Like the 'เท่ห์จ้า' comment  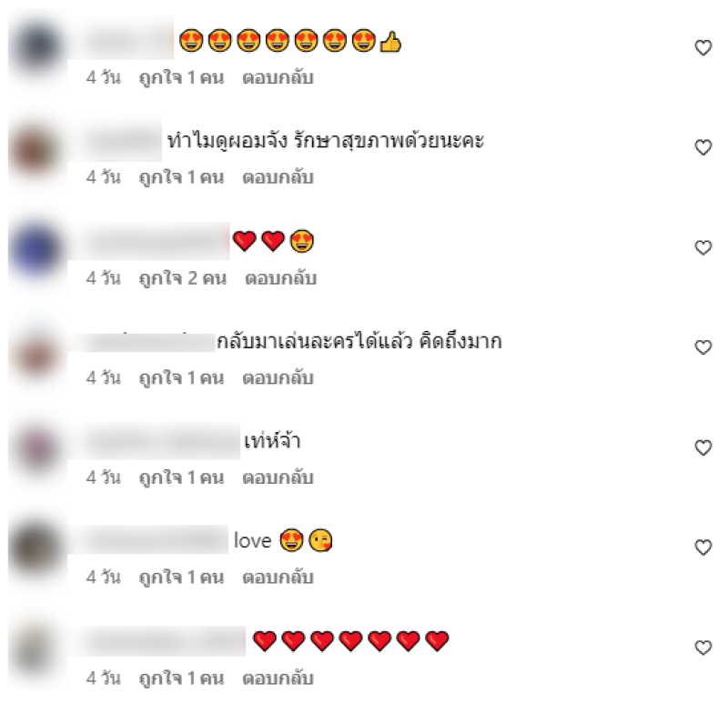coord(703,447)
